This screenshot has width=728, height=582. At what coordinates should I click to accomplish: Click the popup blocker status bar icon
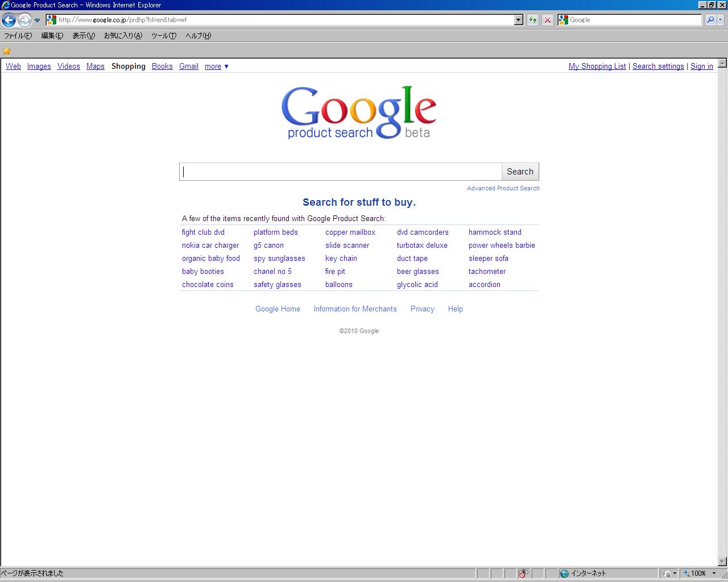click(523, 573)
